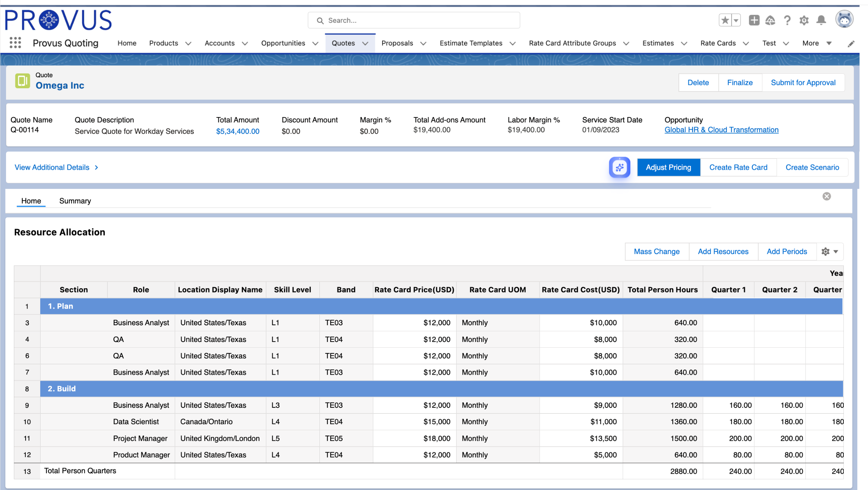The image size is (868, 490).
Task: Click the AI sparkle assistant icon
Action: click(619, 167)
